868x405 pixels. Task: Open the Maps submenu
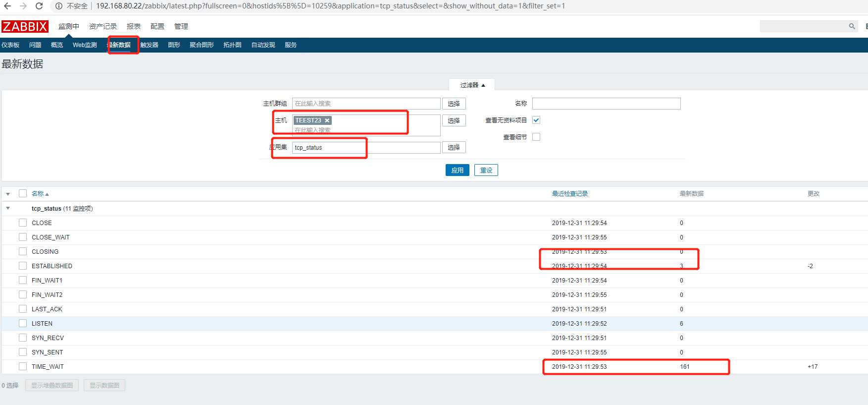tap(232, 45)
